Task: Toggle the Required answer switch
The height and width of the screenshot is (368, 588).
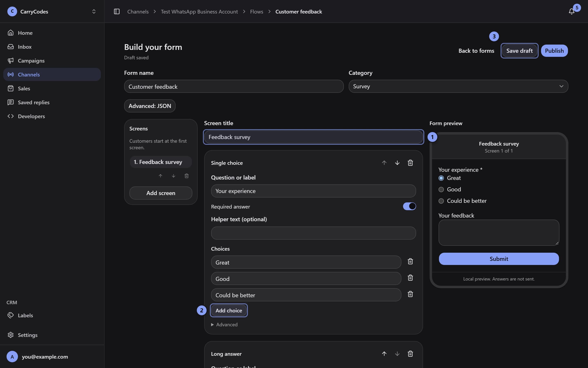Action: [x=409, y=206]
